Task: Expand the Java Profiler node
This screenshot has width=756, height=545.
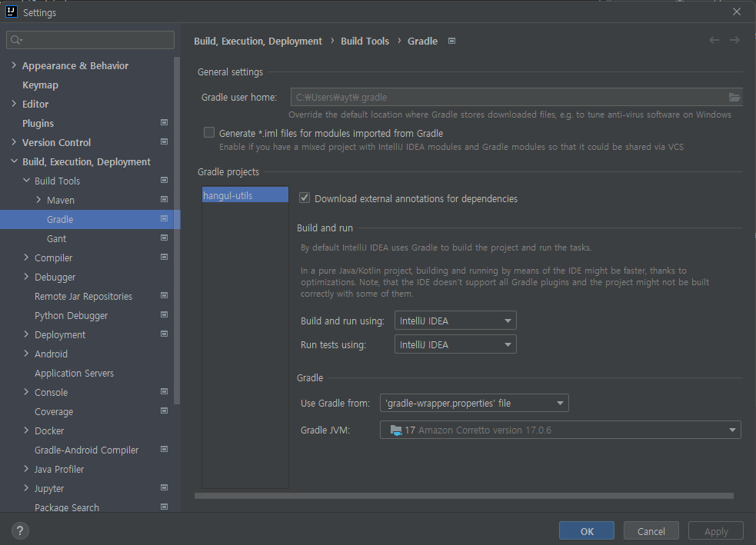Action: pyautogui.click(x=26, y=469)
